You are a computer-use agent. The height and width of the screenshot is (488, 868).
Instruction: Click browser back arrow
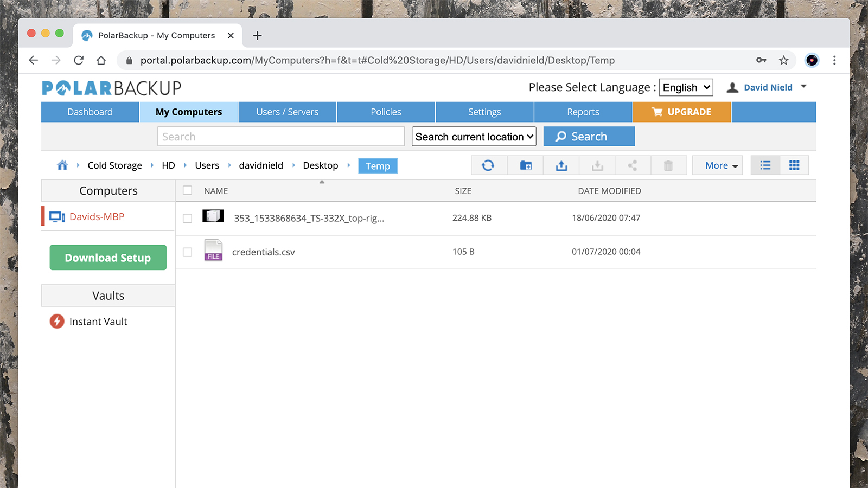pyautogui.click(x=34, y=60)
